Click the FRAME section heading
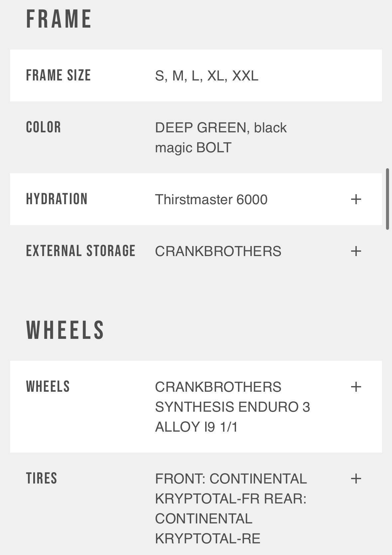 [59, 19]
